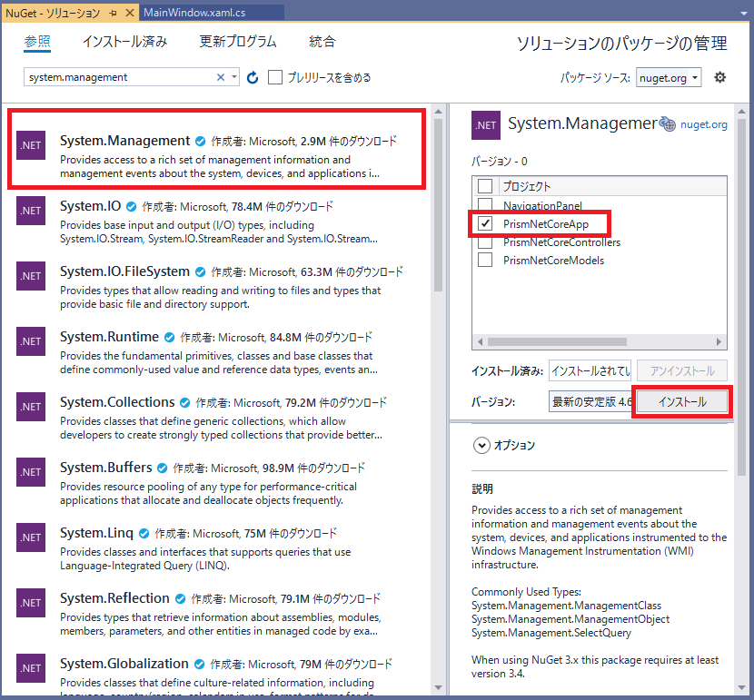This screenshot has height=700, width=754.
Task: Open the nuget.org link
Action: (x=703, y=124)
